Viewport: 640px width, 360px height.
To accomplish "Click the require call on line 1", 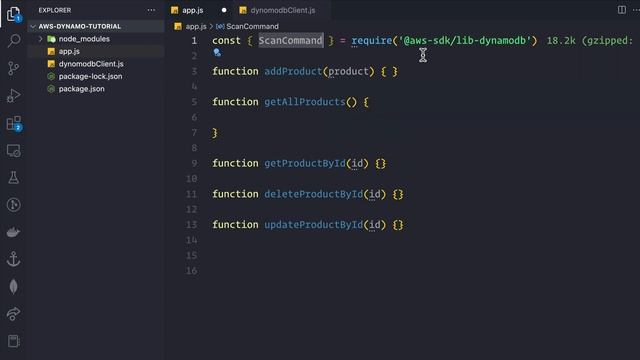I will pyautogui.click(x=371, y=40).
